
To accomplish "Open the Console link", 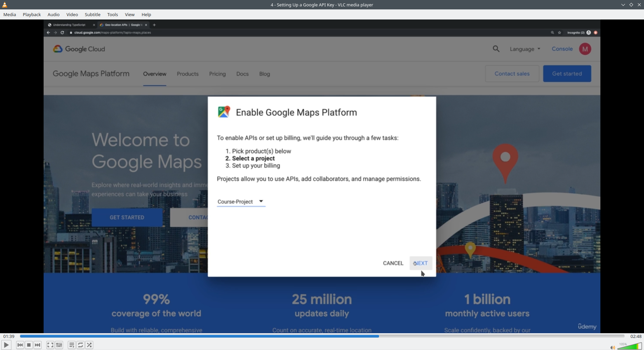I will pos(562,49).
